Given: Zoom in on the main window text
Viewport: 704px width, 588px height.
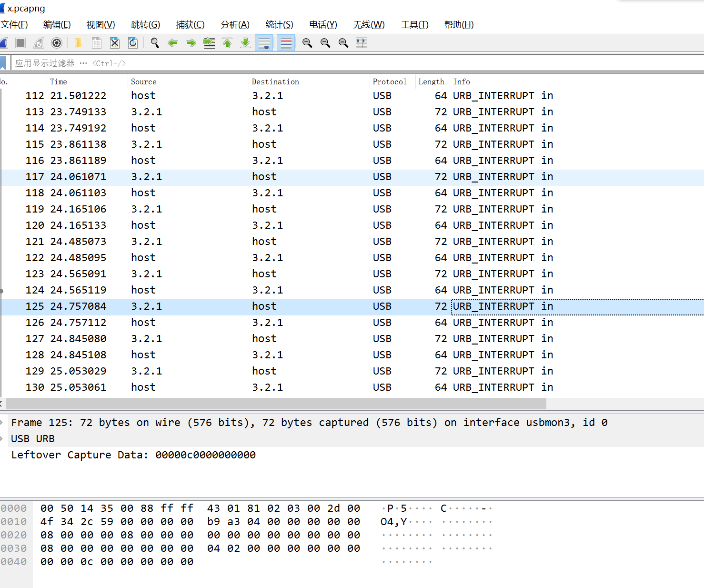Looking at the screenshot, I should point(307,43).
